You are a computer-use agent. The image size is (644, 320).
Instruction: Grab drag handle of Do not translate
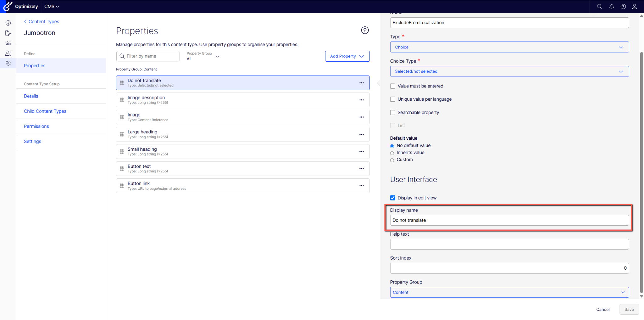[x=122, y=83]
